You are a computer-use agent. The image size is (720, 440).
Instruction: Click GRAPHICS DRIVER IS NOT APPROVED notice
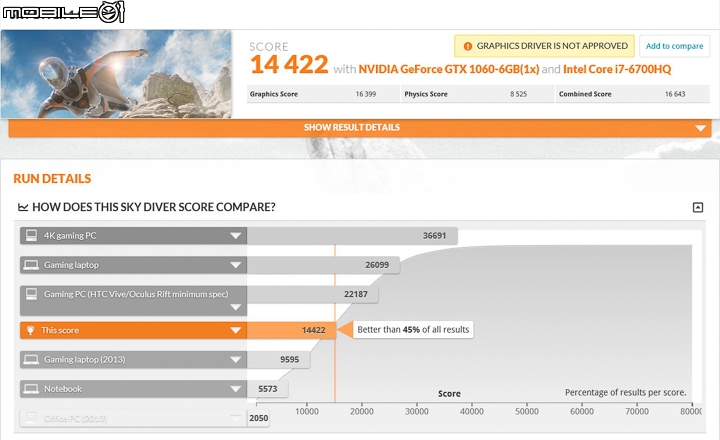(544, 46)
